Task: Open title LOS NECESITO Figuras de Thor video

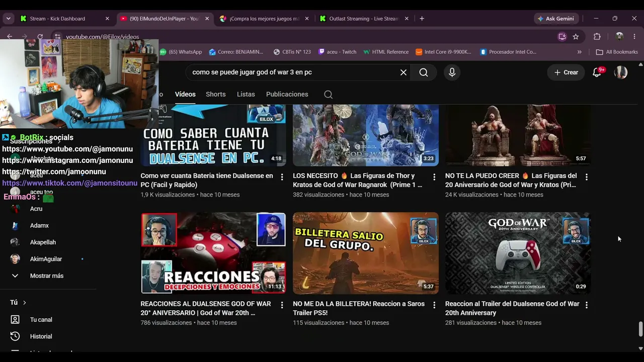Action: (x=358, y=180)
